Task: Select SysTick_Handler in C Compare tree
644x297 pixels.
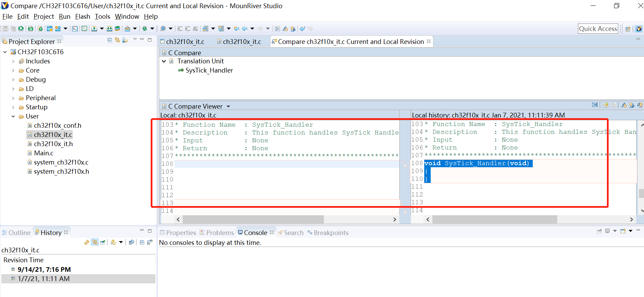Action: (x=209, y=71)
